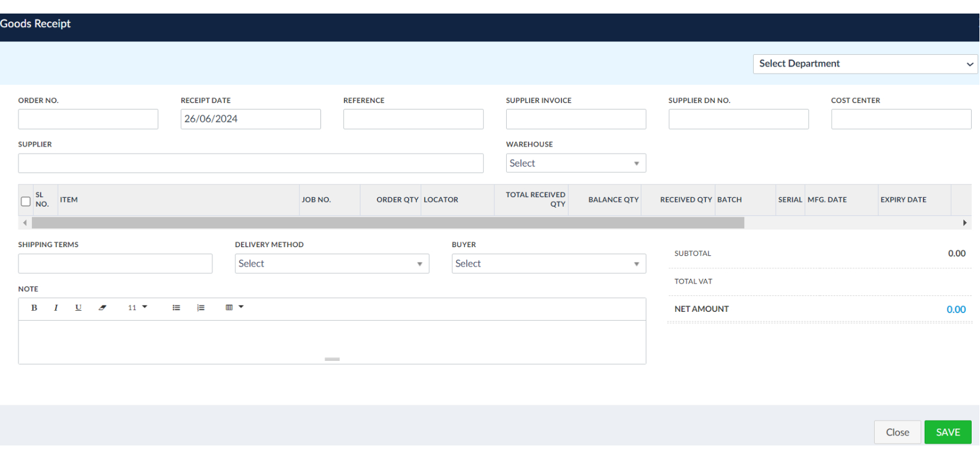Click the horizontal table scrollbar thumb

click(x=388, y=223)
